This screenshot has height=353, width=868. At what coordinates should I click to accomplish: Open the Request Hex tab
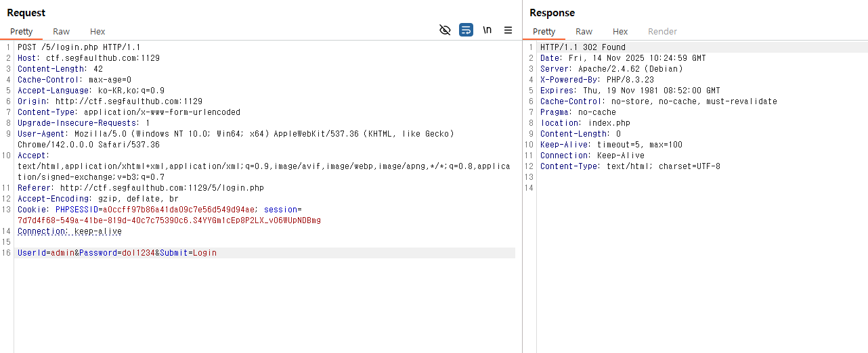[97, 31]
